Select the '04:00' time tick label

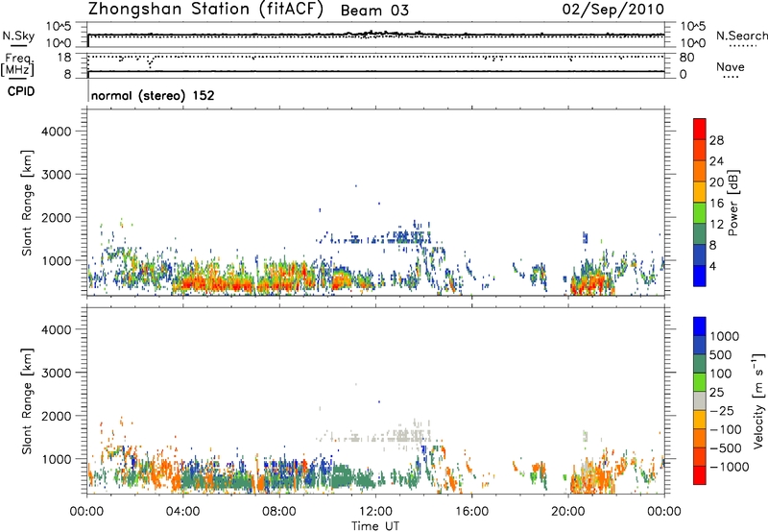pyautogui.click(x=182, y=512)
